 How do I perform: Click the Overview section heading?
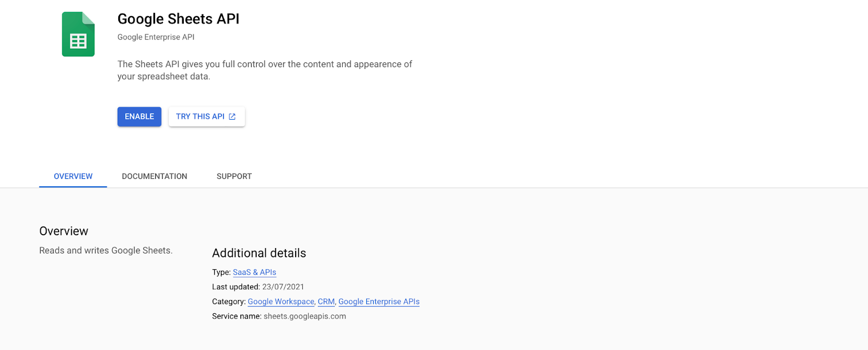(x=63, y=231)
